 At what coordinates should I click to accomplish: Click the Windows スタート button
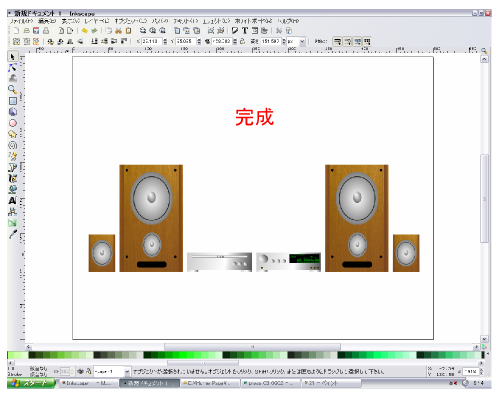31,383
